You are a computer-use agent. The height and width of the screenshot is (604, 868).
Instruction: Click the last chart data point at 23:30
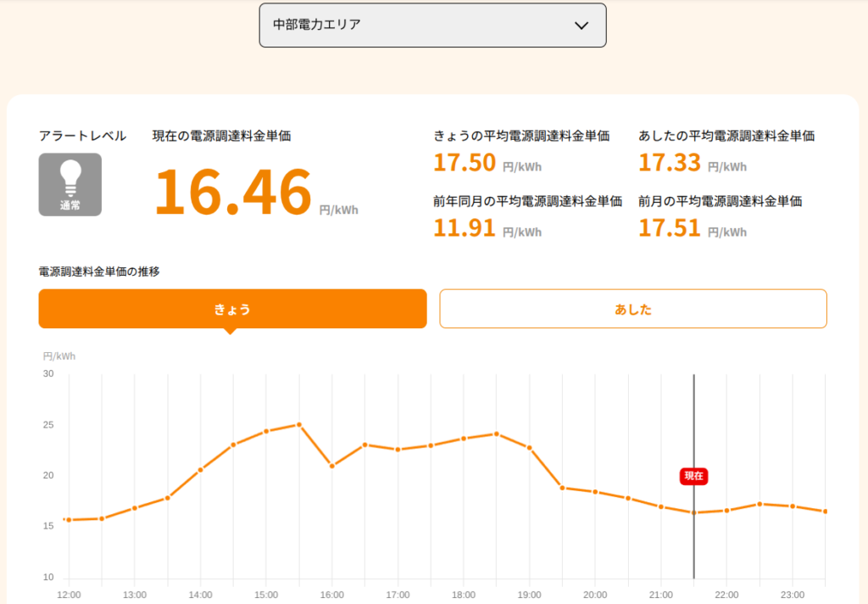[826, 512]
